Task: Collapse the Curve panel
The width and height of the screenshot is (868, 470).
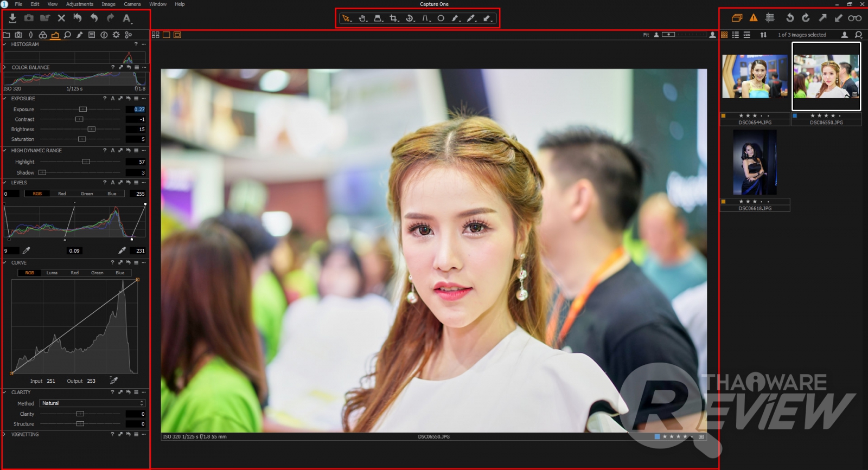Action: click(5, 262)
